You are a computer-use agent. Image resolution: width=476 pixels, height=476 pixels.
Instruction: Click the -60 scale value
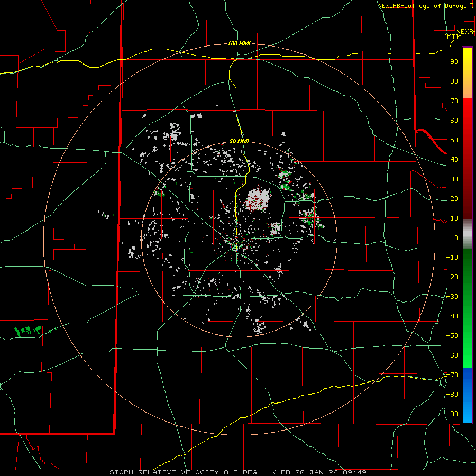coord(452,355)
